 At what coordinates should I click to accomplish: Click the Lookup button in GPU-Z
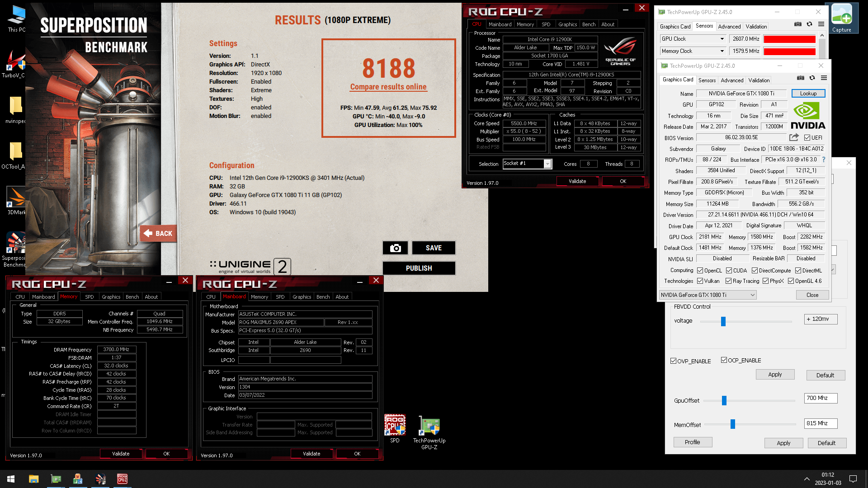[808, 94]
